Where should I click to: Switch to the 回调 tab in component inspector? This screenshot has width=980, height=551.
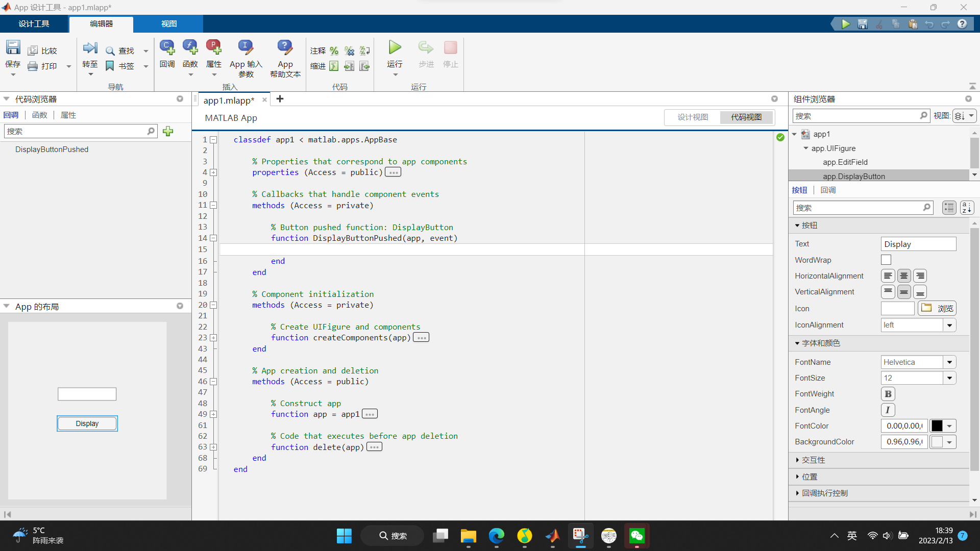tap(828, 190)
